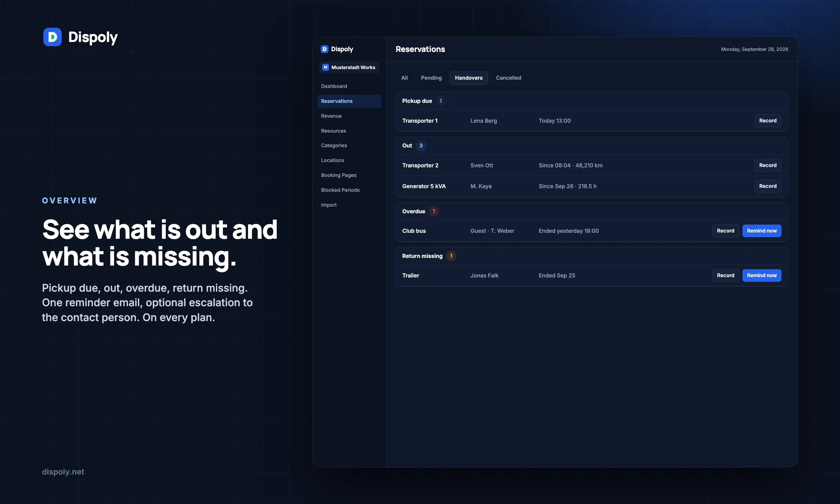Click 'Since 08:04 · 48,210 km' text
840x504 pixels.
(x=570, y=165)
